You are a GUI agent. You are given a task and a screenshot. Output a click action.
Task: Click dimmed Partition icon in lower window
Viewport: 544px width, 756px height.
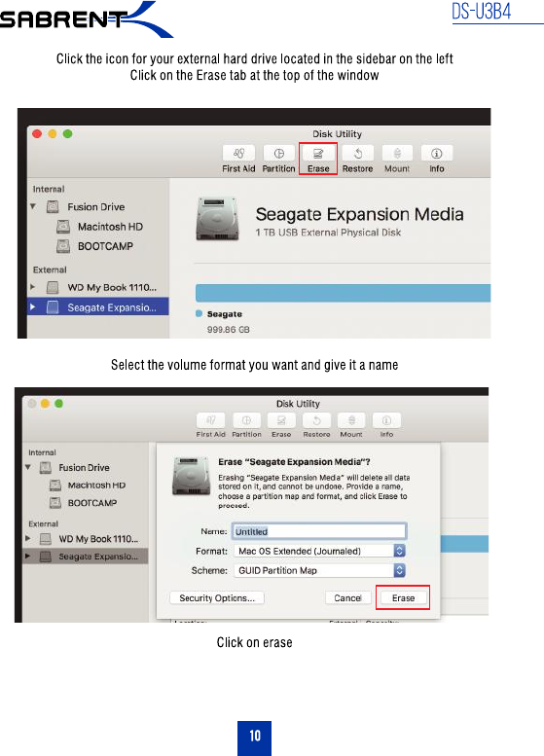pos(246,420)
